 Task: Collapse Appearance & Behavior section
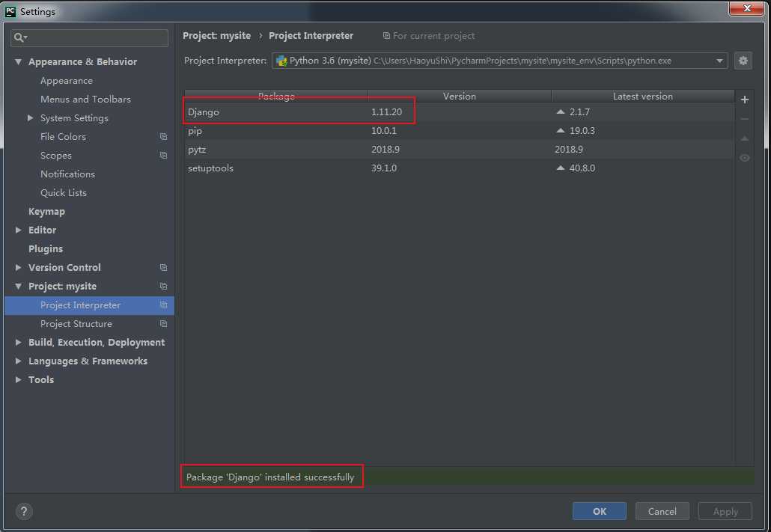pyautogui.click(x=18, y=62)
